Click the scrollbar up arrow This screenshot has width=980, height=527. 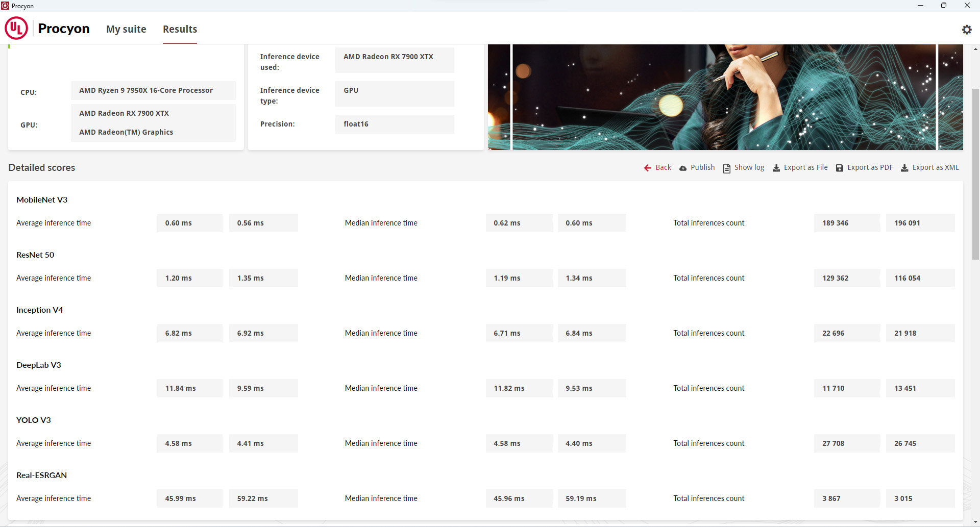coord(975,49)
